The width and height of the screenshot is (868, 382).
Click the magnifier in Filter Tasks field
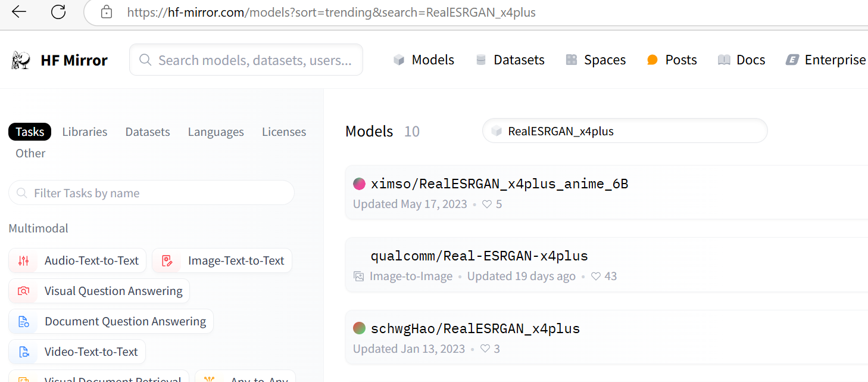click(22, 193)
